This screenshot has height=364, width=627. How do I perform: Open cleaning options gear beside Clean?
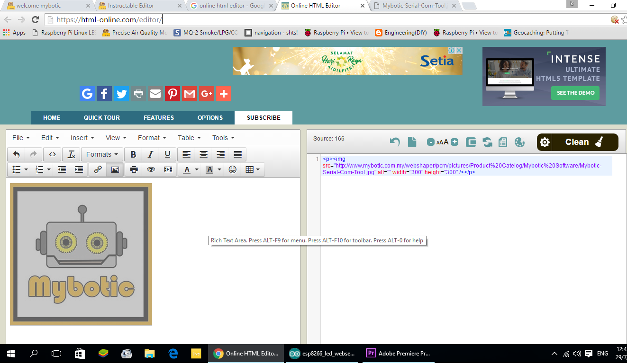tap(545, 142)
